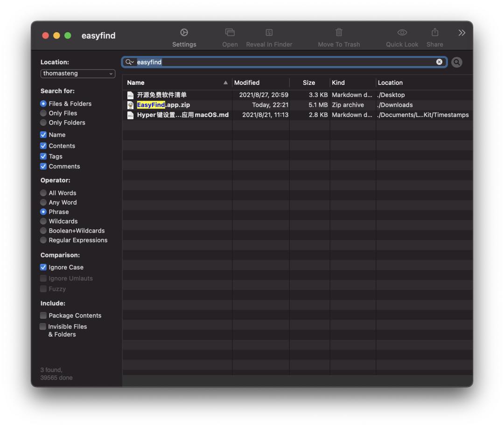Click the 2021/8/27, 20:59 date cell
Image resolution: width=504 pixels, height=428 pixels.
(264, 95)
